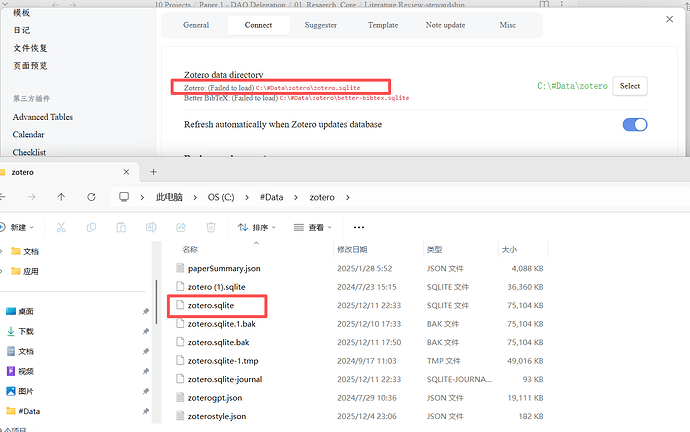Expand the 文档 folder in navigation tree

click(x=4, y=250)
